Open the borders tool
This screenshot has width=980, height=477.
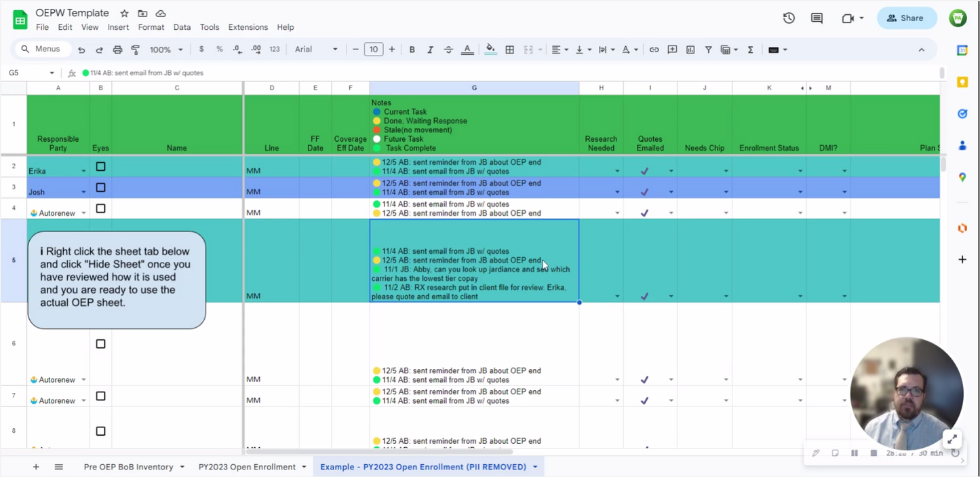pos(510,50)
